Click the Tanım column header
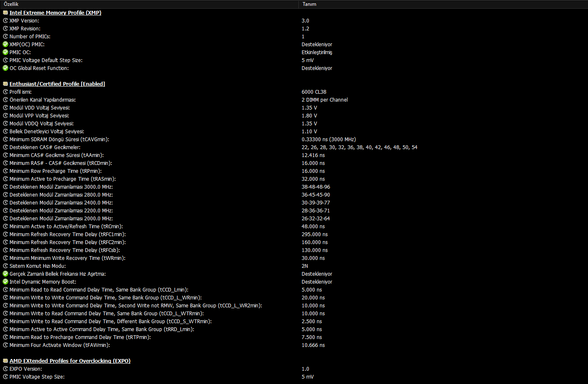 pos(443,4)
